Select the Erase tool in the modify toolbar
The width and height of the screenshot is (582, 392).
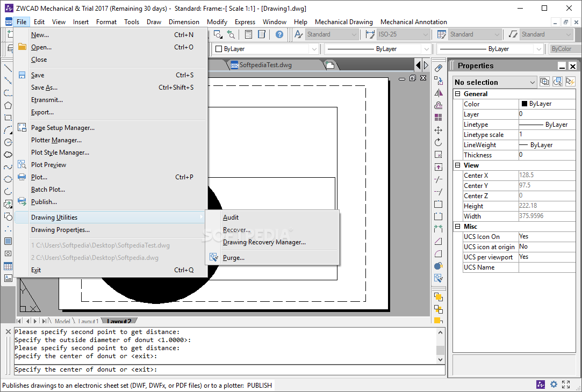(439, 68)
